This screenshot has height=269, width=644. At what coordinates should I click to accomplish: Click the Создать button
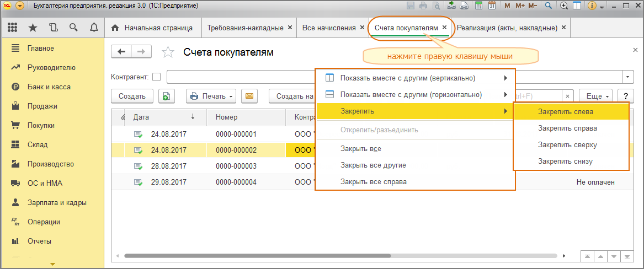coord(132,96)
